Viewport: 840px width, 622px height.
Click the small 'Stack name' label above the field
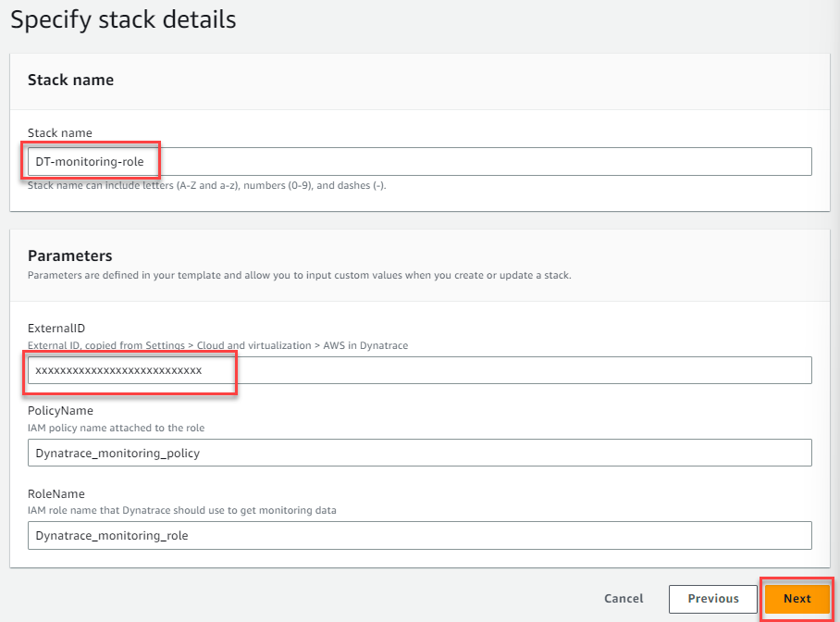click(59, 133)
